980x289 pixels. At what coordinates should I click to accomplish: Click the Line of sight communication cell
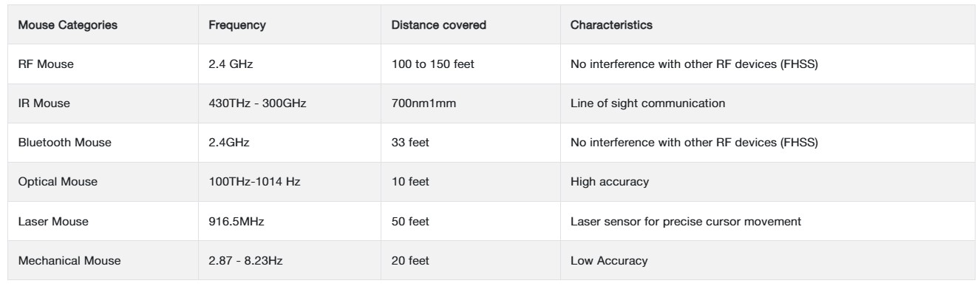[767, 103]
